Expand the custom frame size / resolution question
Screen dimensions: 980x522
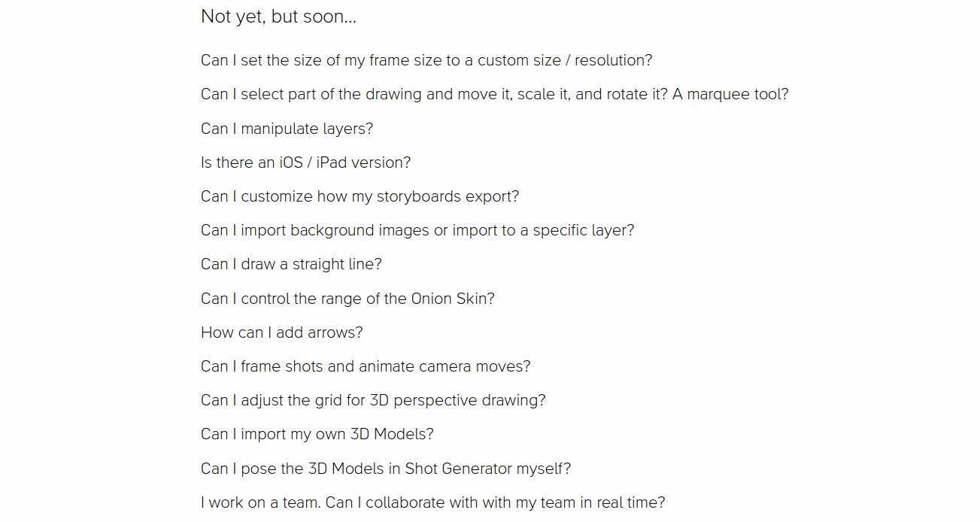click(426, 60)
